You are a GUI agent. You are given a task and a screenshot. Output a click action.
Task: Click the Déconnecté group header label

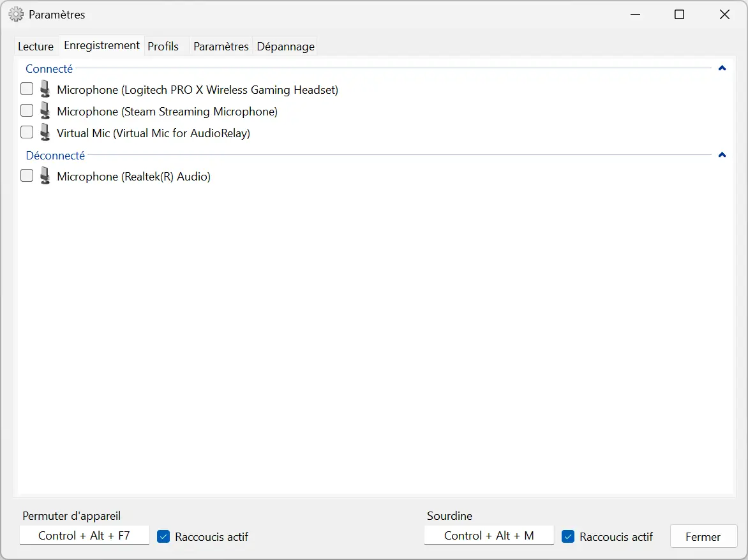point(56,156)
